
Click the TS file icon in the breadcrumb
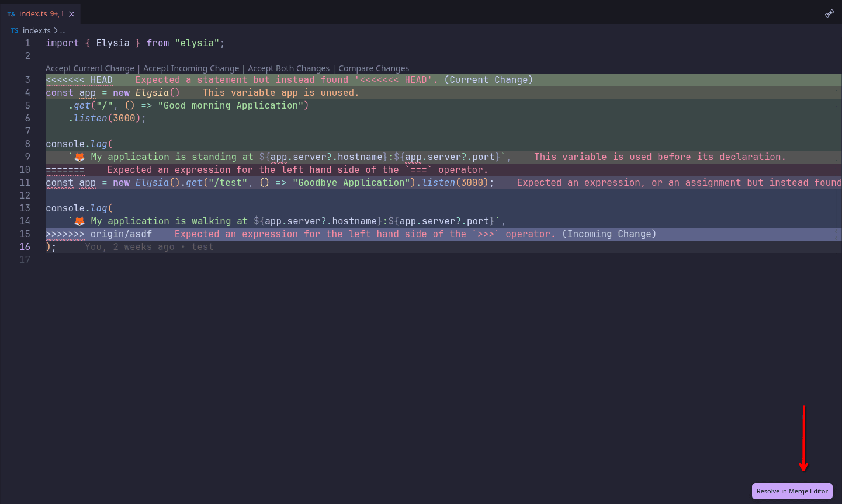point(15,30)
